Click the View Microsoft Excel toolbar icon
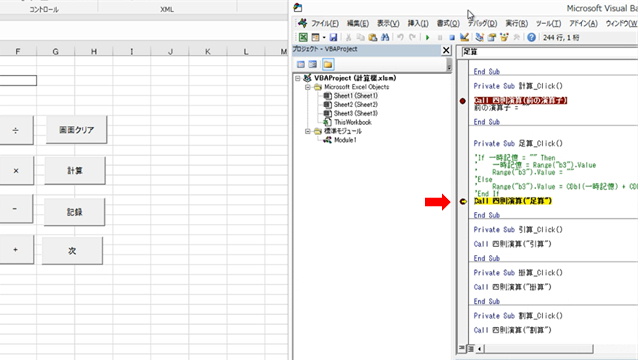The image size is (640, 360). (303, 38)
